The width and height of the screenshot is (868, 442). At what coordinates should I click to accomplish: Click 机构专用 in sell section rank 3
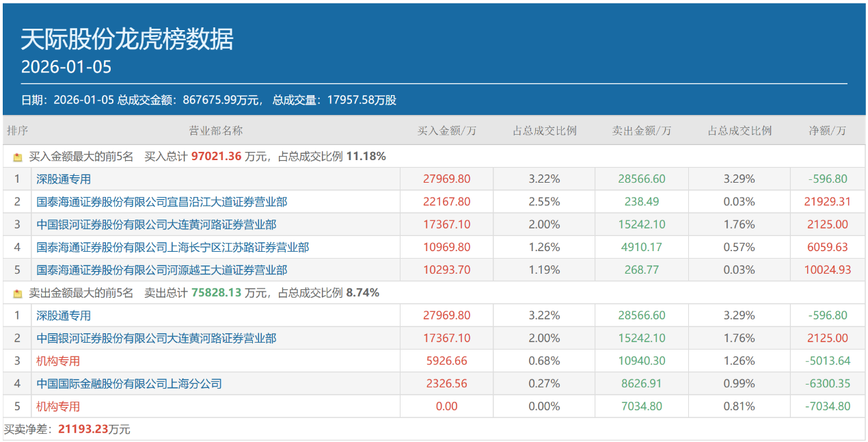pyautogui.click(x=58, y=361)
